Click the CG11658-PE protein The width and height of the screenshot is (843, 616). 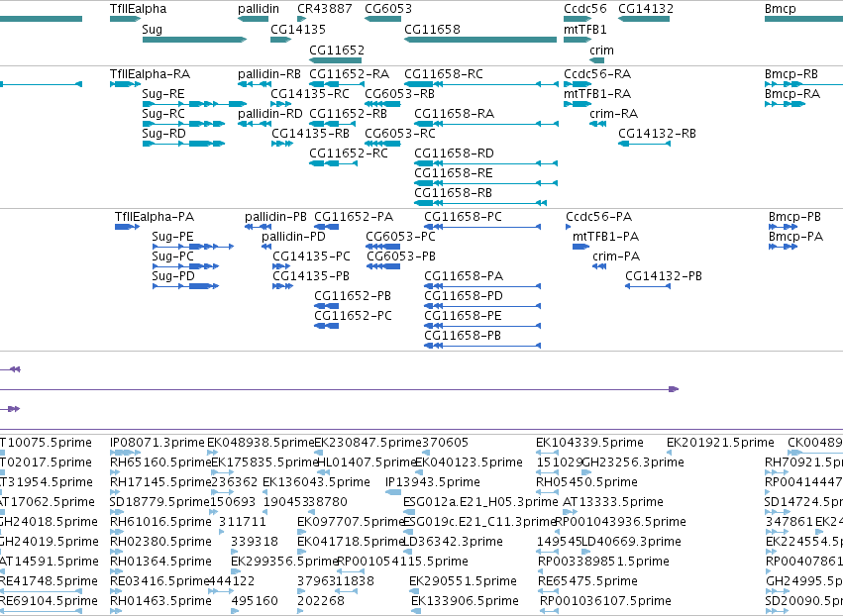pos(482,326)
